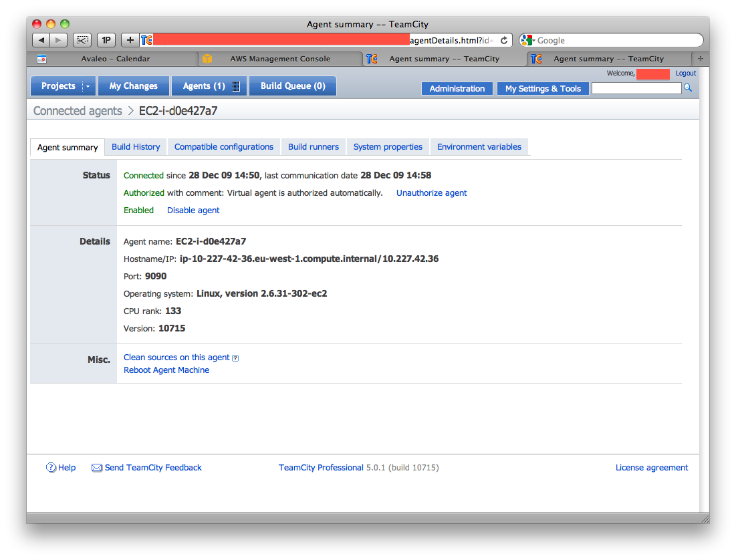Click the agents icon in Agents (1) tab
Image resolution: width=736 pixels, height=560 pixels.
coord(235,86)
